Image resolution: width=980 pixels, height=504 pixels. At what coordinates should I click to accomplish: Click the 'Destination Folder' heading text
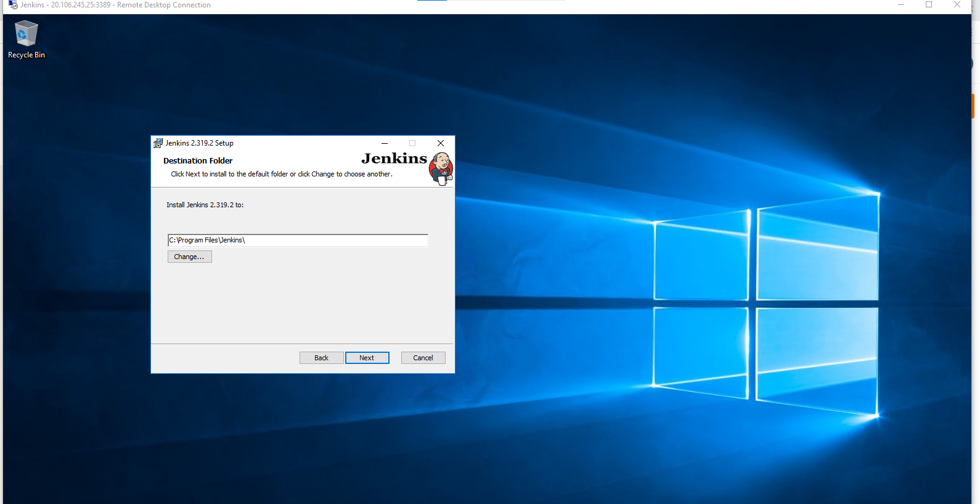coord(198,160)
